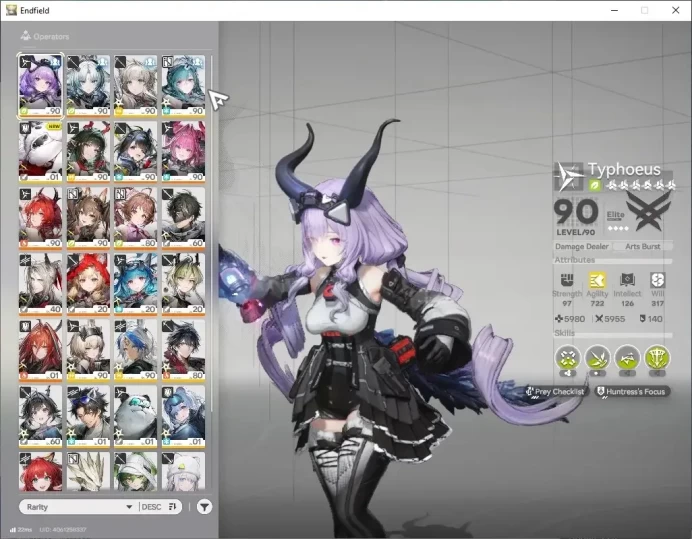Click the network ping 22ms indicator

21,529
